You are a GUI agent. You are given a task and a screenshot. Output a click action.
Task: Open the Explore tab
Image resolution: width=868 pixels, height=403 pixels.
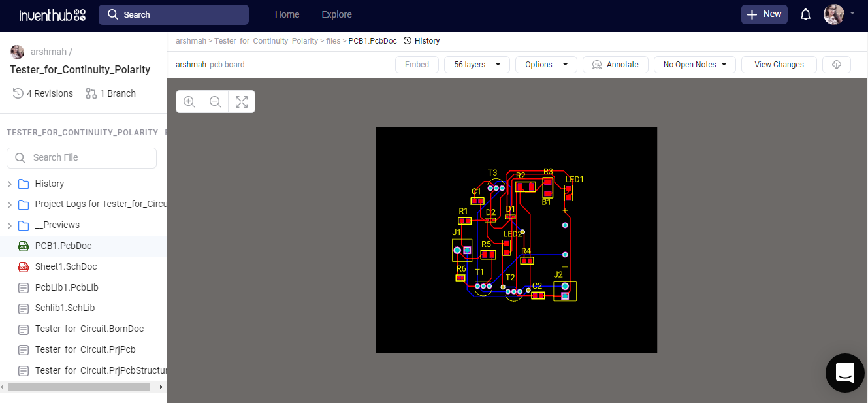[x=336, y=14]
